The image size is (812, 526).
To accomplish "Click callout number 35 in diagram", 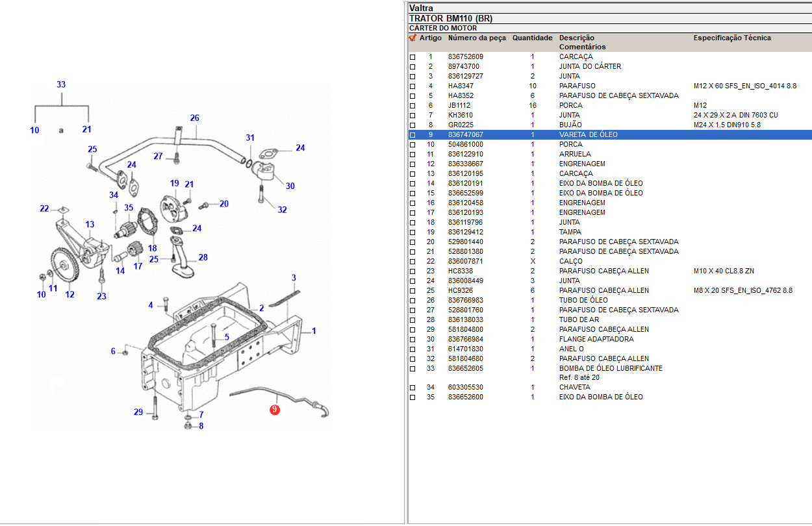I will point(129,208).
